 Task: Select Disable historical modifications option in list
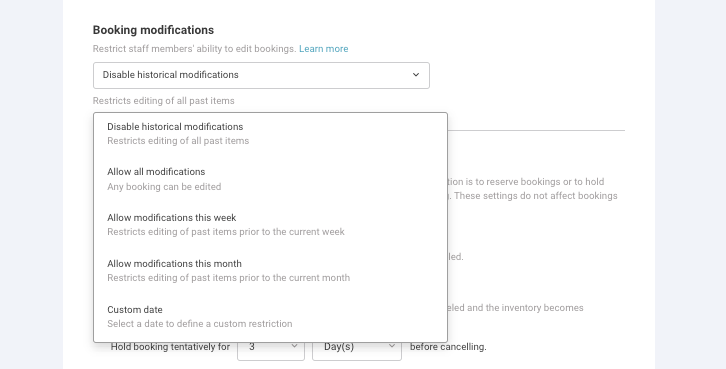[x=270, y=133]
